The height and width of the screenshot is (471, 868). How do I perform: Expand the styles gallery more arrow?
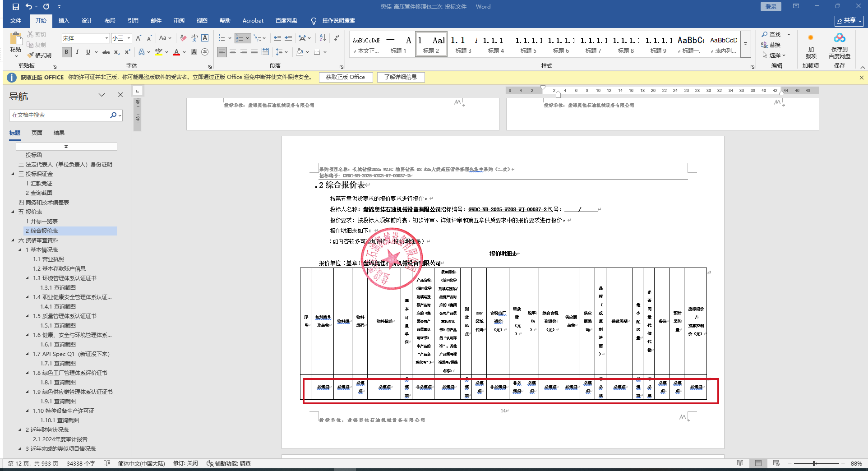coord(745,44)
